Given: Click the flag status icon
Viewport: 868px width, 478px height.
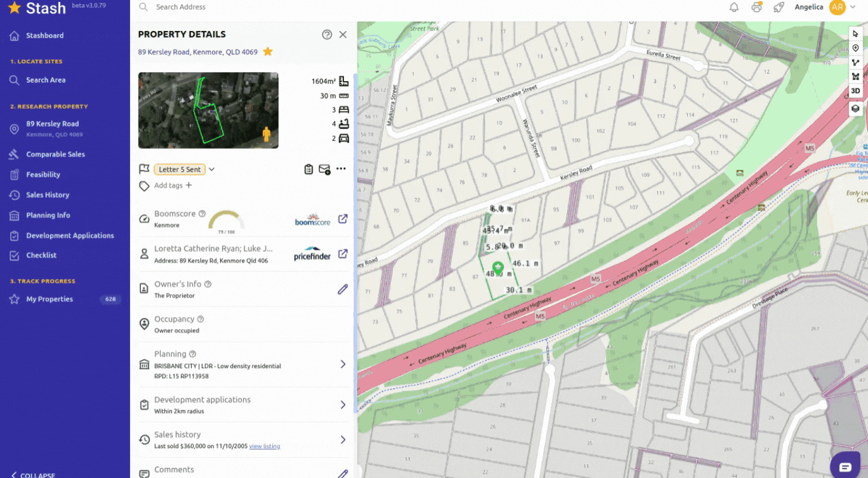Looking at the screenshot, I should [x=144, y=169].
